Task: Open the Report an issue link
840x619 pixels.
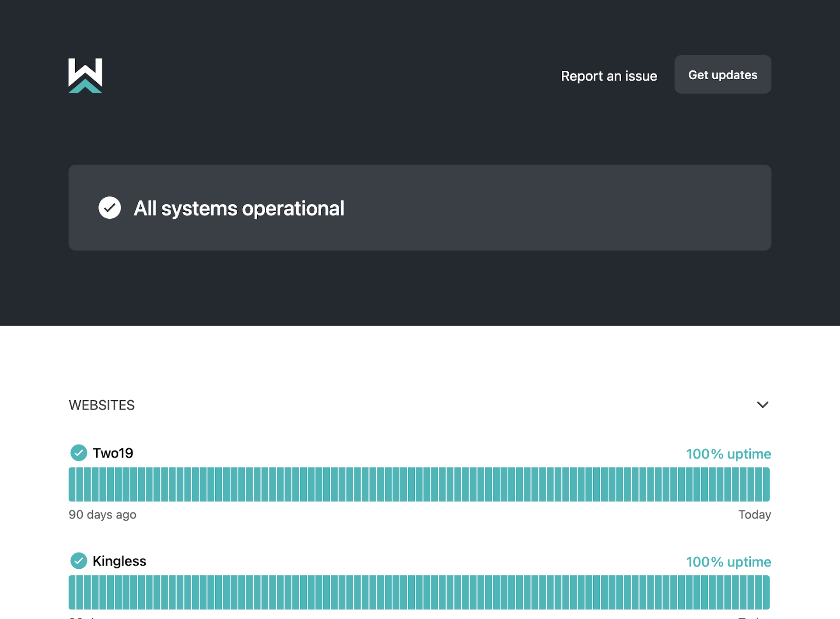Action: [x=609, y=76]
